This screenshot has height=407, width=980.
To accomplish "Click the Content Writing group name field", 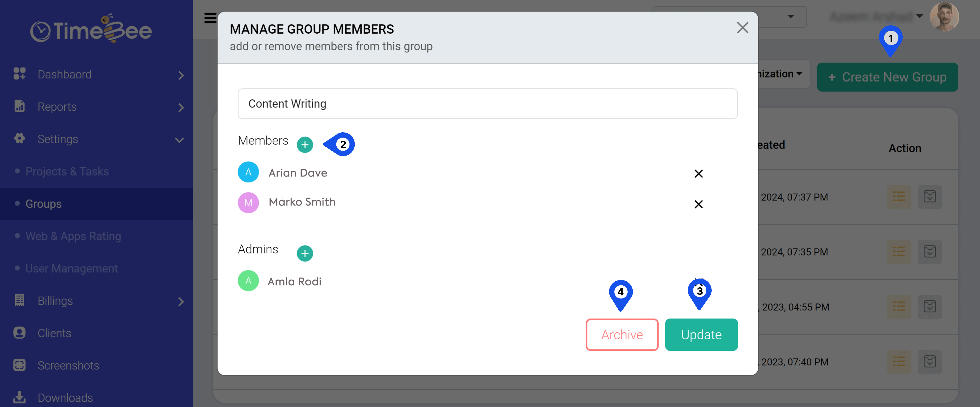I will 487,103.
